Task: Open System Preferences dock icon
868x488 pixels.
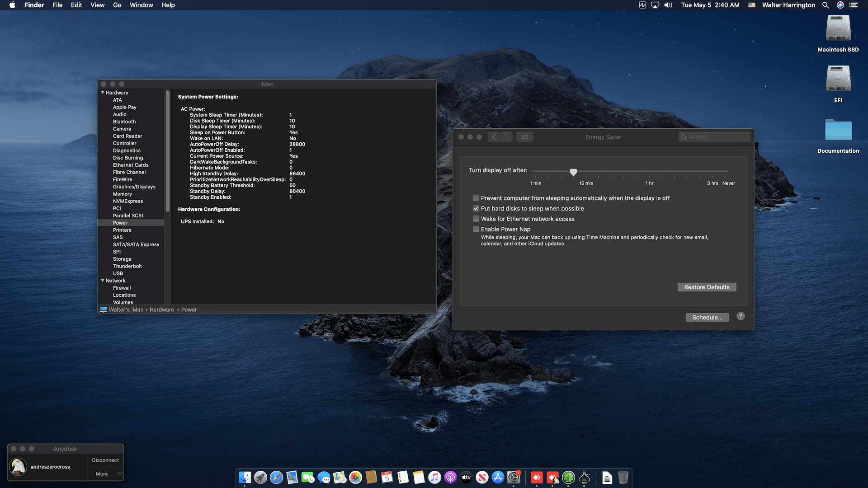Action: tap(514, 477)
